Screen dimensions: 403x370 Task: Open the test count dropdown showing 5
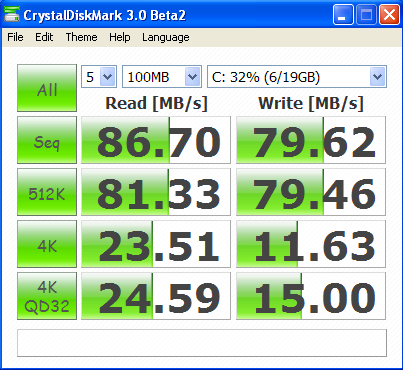(x=99, y=77)
